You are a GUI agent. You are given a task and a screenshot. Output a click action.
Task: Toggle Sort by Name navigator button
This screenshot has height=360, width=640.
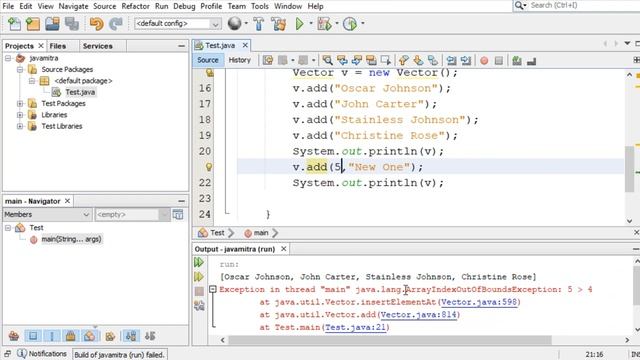(131, 336)
